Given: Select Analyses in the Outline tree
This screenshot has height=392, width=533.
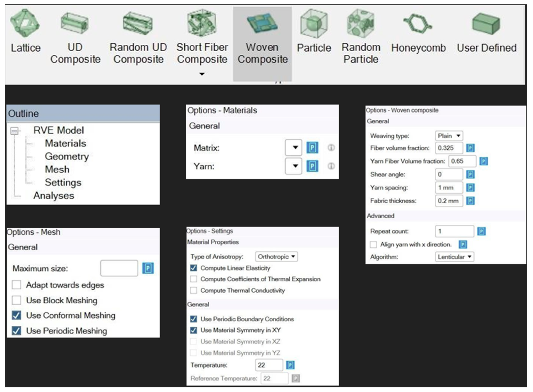Looking at the screenshot, I should tap(54, 195).
